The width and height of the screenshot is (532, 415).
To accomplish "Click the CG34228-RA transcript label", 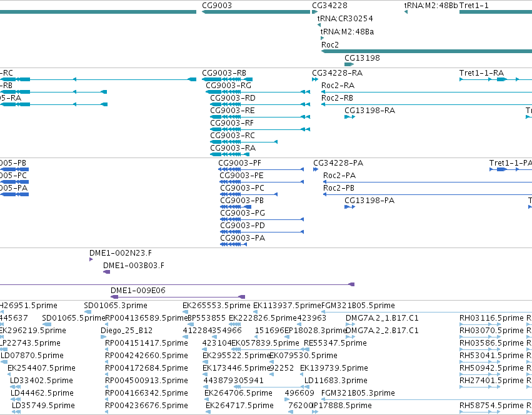I will pyautogui.click(x=337, y=73).
